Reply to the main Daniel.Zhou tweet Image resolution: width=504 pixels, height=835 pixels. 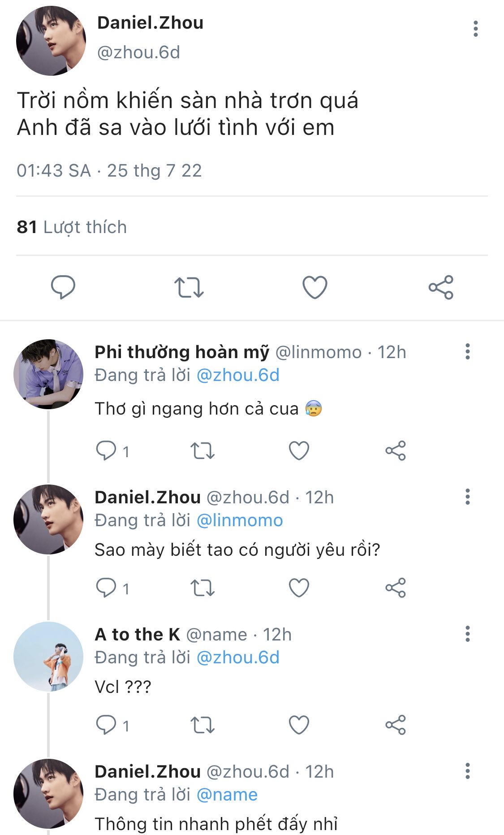pyautogui.click(x=63, y=287)
